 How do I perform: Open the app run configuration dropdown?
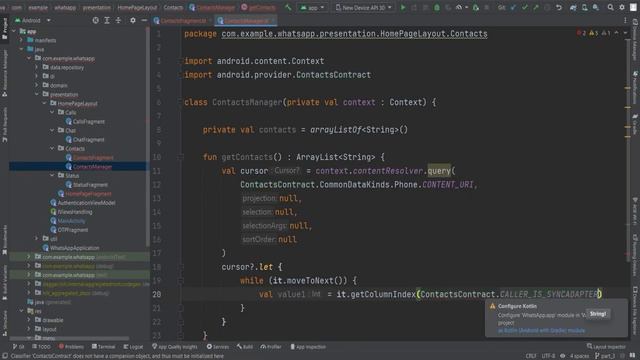(312, 7)
